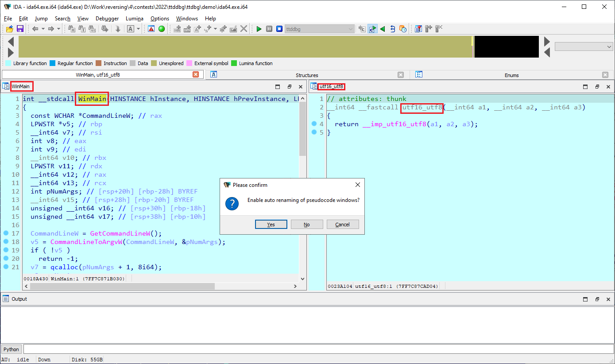This screenshot has height=364, width=615.
Task: Open the Lumina menu
Action: 134,19
